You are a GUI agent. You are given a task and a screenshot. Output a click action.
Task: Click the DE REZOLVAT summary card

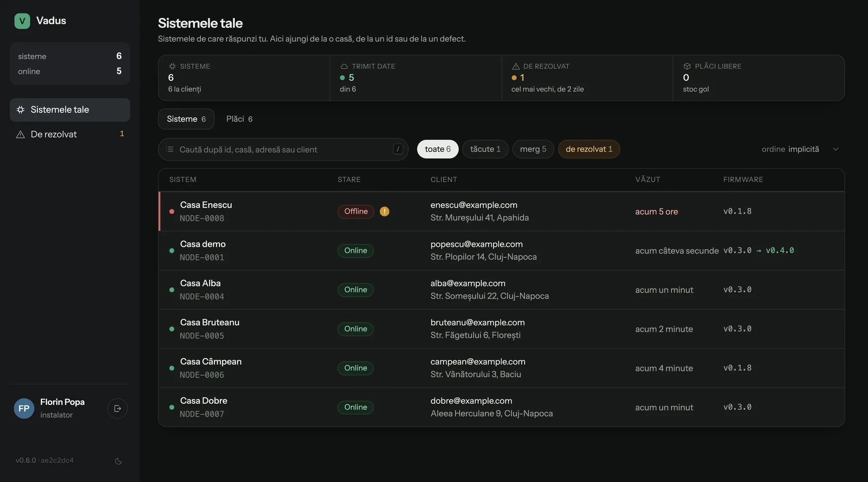587,78
